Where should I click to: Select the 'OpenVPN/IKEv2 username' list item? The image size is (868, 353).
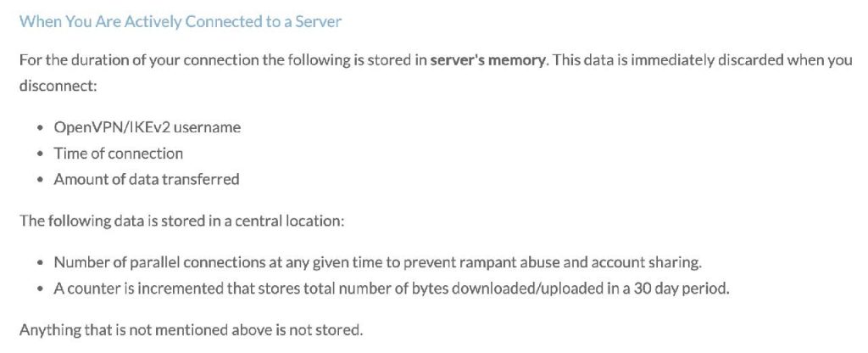(147, 127)
